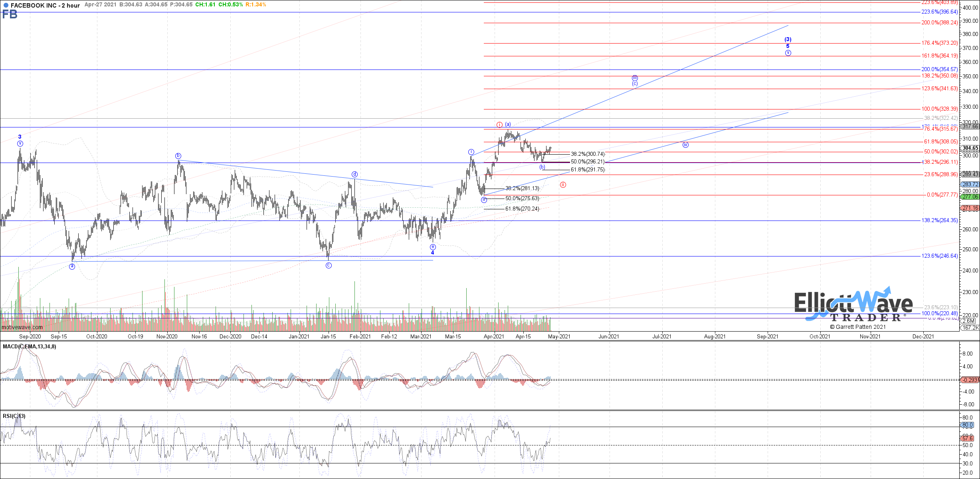
Task: Click the R:1.34% range readout
Action: [256, 5]
